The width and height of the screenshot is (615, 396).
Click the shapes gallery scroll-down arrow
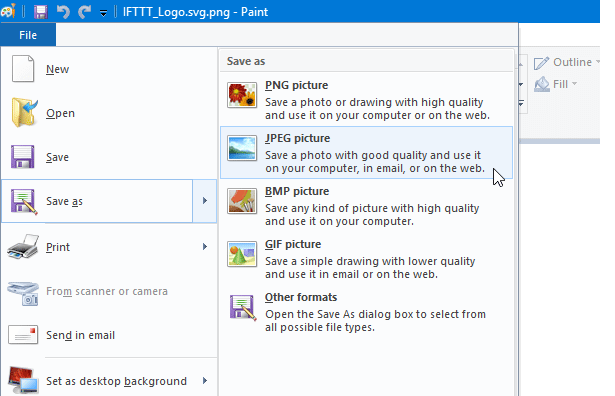coord(521,84)
